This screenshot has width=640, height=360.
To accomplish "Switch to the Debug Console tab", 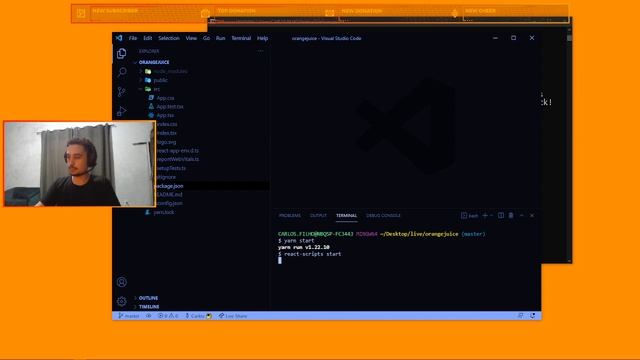I will (x=383, y=216).
